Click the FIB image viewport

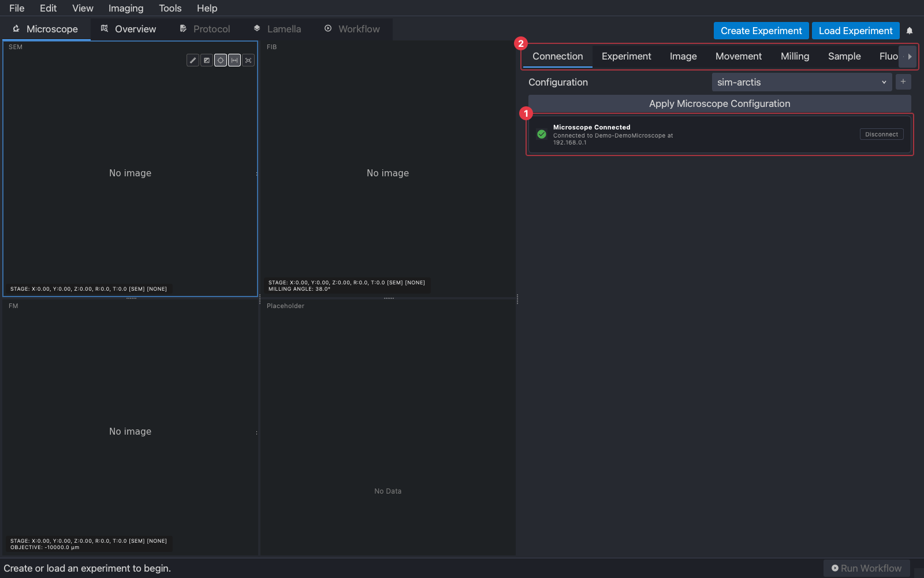click(x=388, y=169)
